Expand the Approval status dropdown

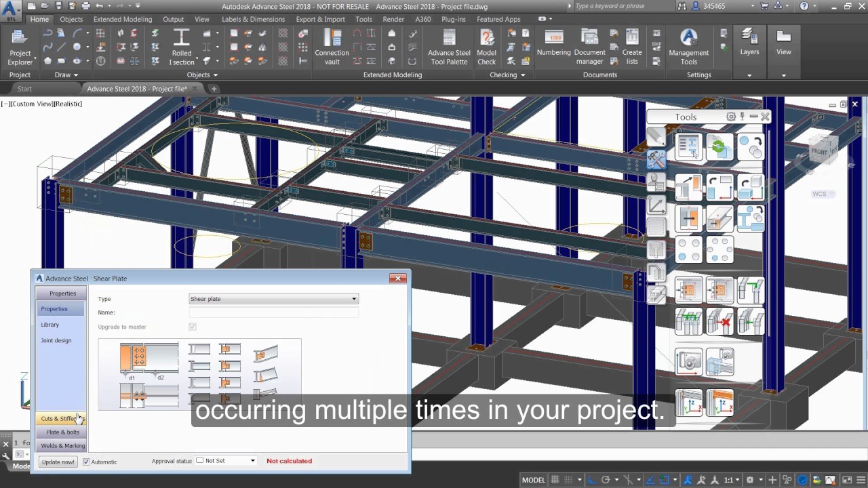coord(252,460)
